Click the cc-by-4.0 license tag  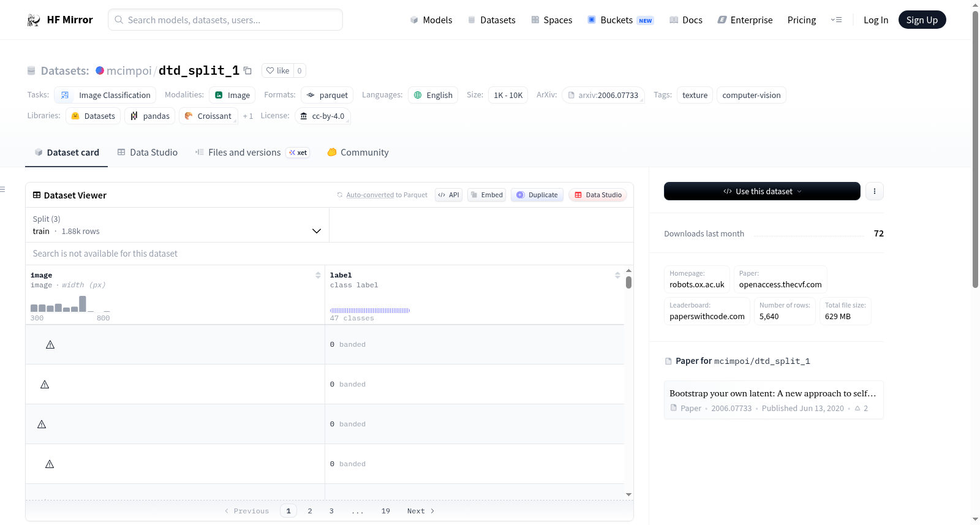point(323,116)
